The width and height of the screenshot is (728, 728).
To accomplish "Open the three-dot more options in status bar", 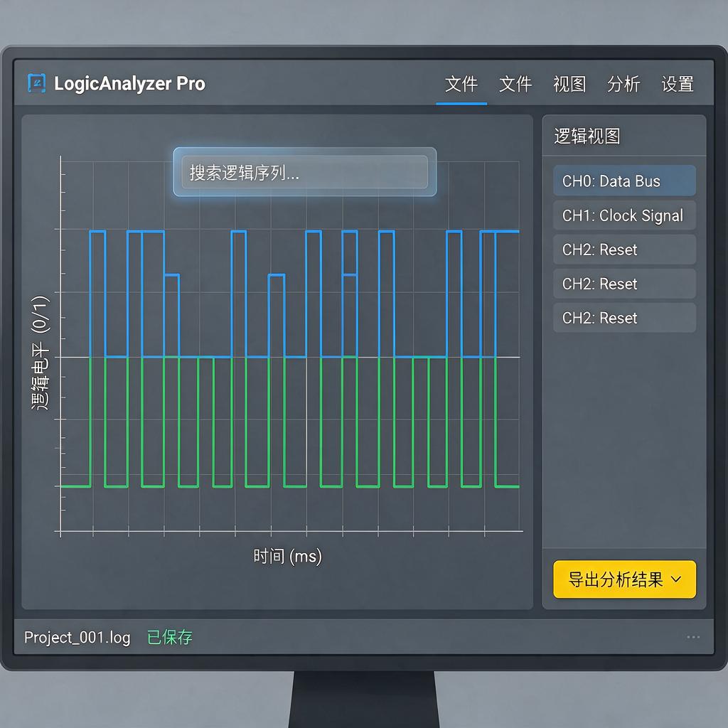I will click(x=693, y=637).
